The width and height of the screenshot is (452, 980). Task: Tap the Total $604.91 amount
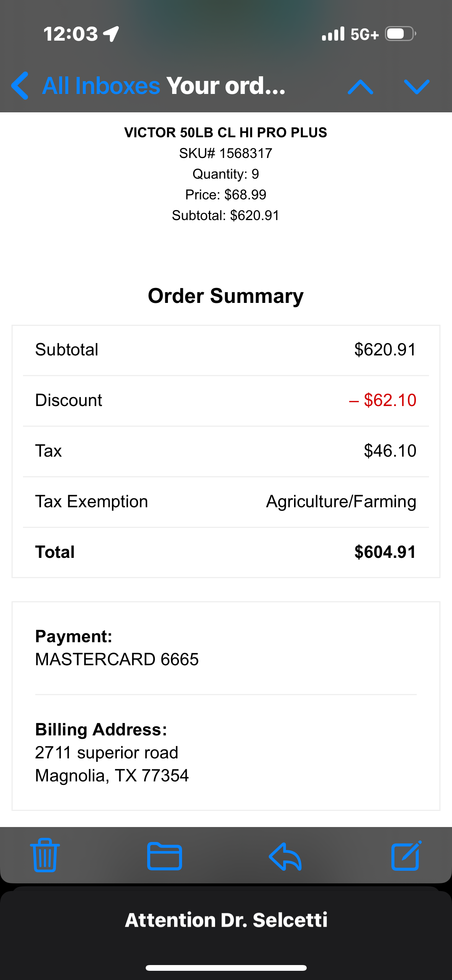[x=385, y=552]
